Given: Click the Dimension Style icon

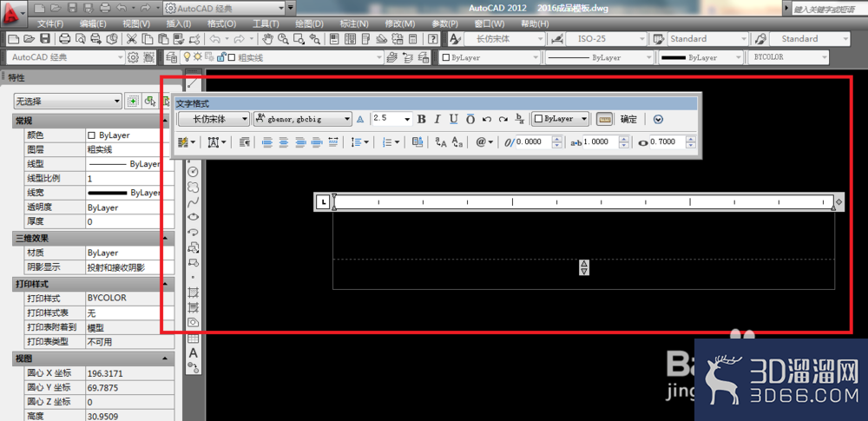Looking at the screenshot, I should (x=557, y=39).
